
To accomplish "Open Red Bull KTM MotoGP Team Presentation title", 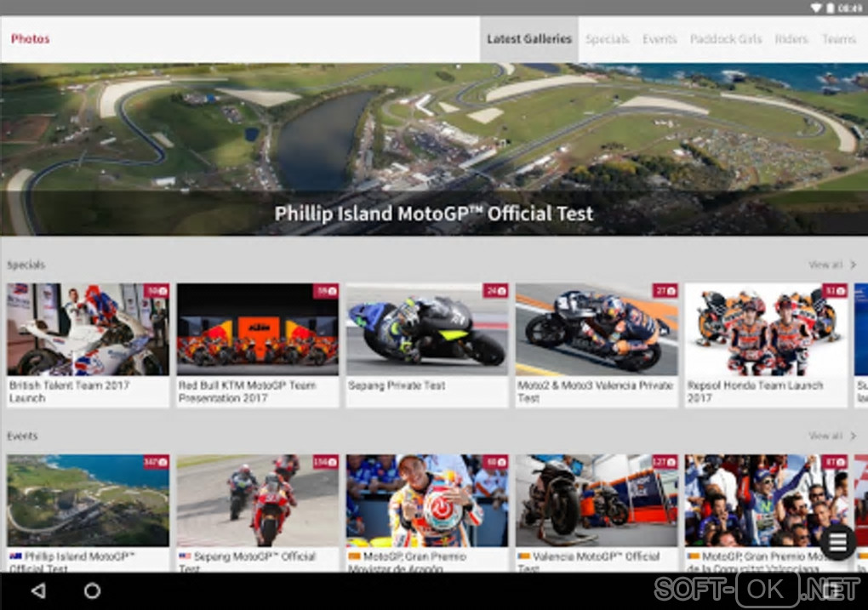I will pyautogui.click(x=247, y=391).
